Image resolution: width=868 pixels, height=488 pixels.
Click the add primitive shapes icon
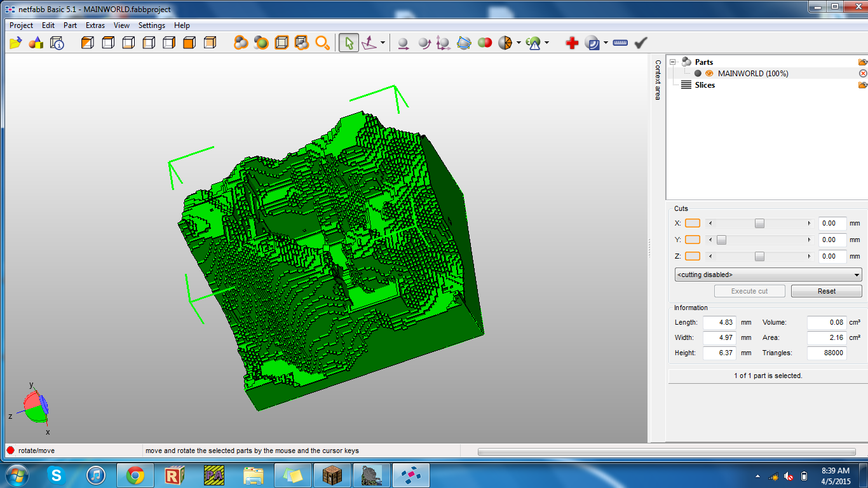36,43
